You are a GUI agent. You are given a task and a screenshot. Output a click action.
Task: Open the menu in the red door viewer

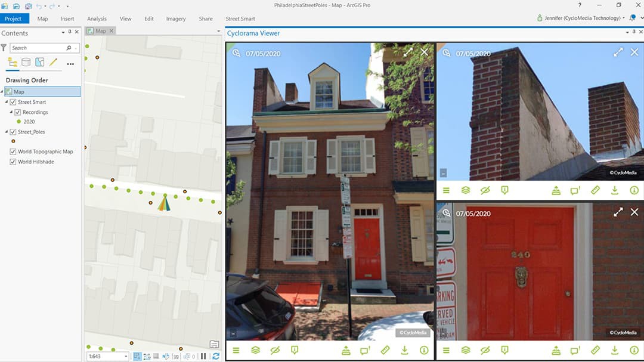click(x=446, y=351)
